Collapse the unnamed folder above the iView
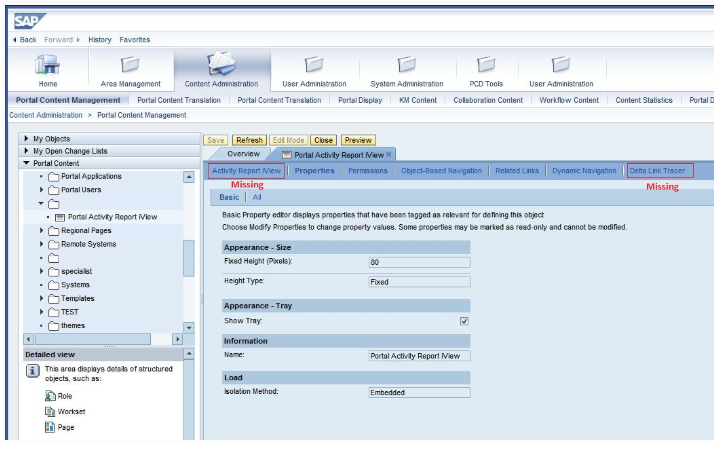 (x=41, y=203)
